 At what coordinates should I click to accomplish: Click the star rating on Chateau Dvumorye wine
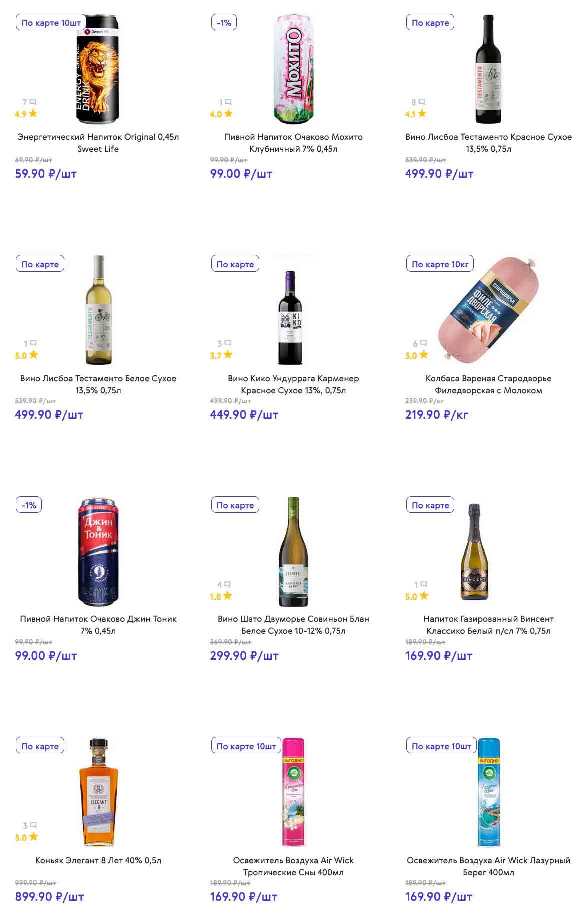click(228, 596)
